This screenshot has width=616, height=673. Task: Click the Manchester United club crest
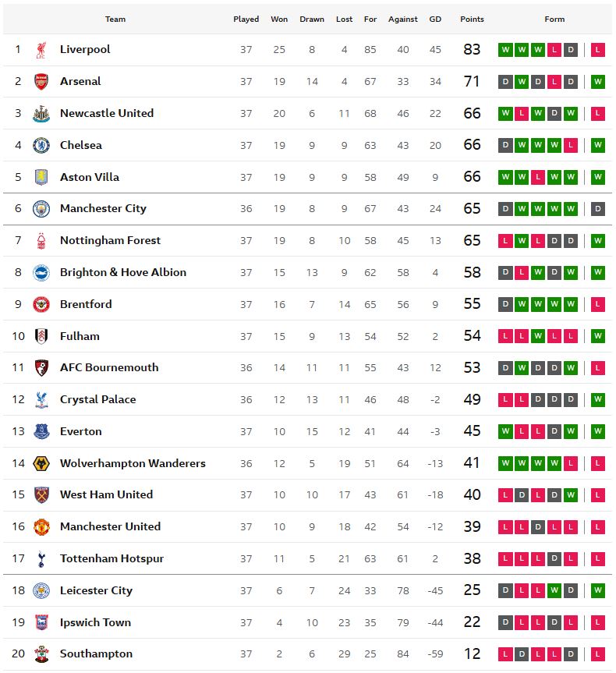(x=41, y=527)
